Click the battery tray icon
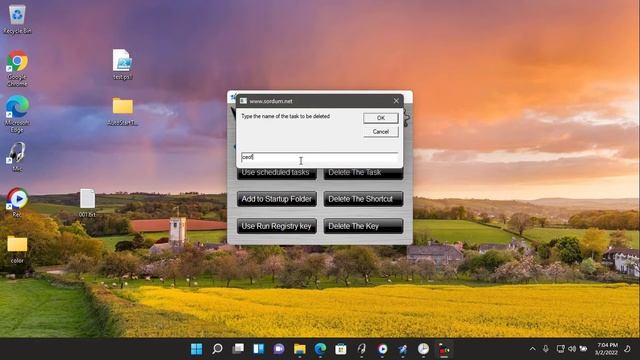 pyautogui.click(x=584, y=349)
